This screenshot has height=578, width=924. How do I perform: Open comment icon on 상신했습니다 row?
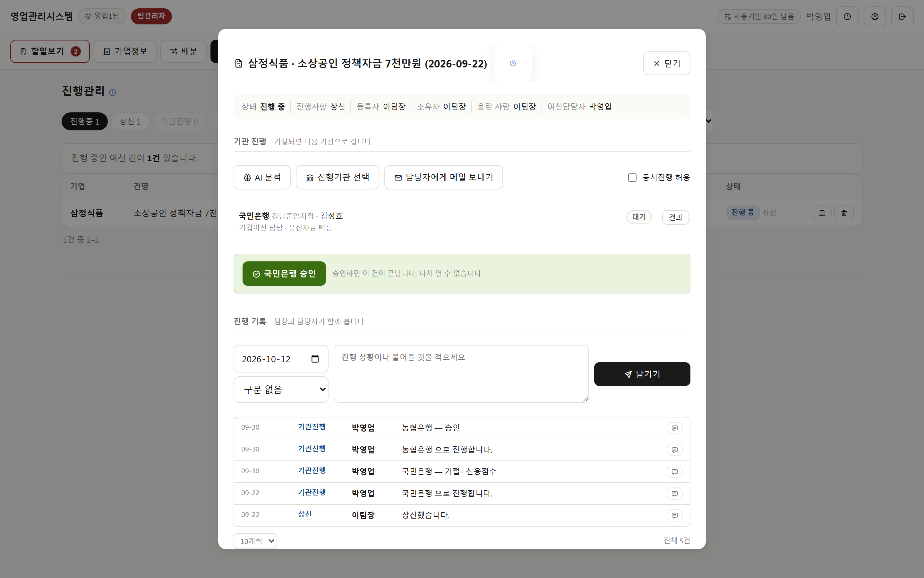tap(675, 515)
